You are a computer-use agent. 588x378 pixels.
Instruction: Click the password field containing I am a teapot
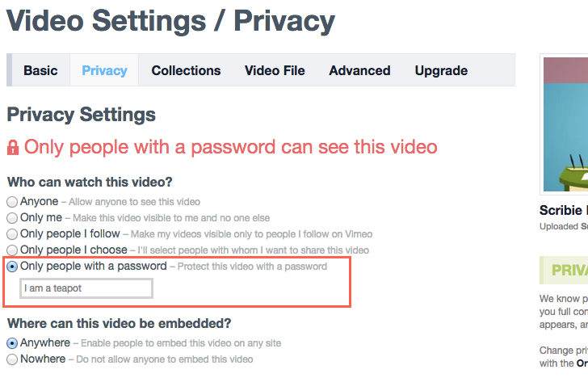coord(86,288)
